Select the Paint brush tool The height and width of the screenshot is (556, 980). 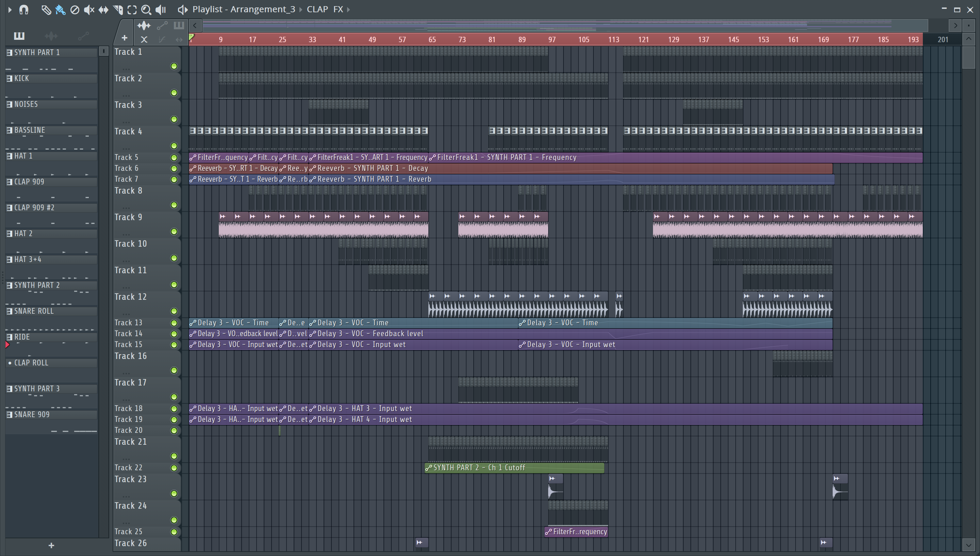[60, 10]
